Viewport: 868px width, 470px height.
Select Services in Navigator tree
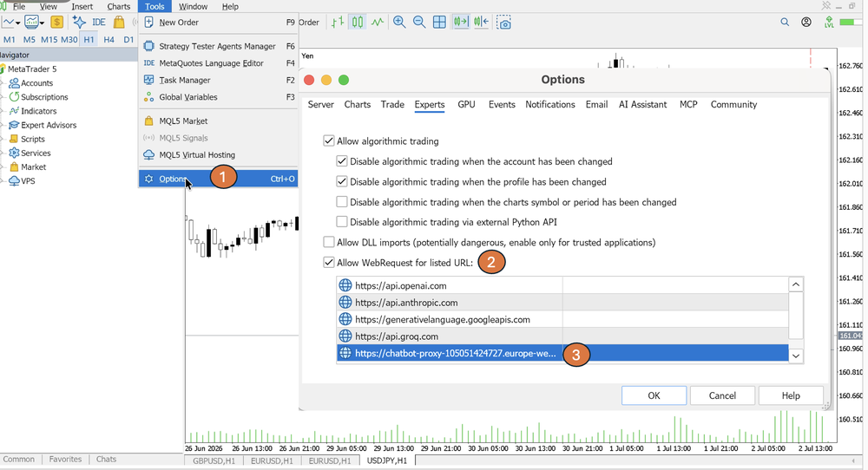pos(36,153)
